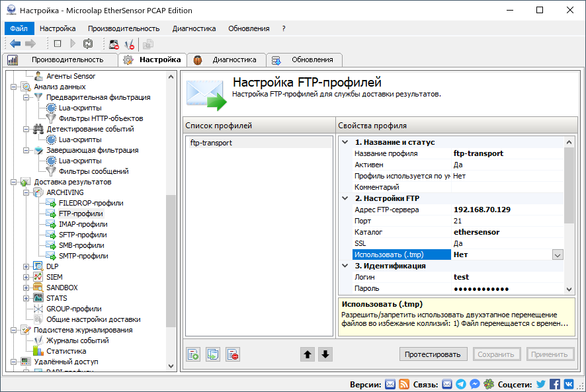Viewport: 586px width, 392px height.
Task: Click the 'Применить' button
Action: click(550, 354)
